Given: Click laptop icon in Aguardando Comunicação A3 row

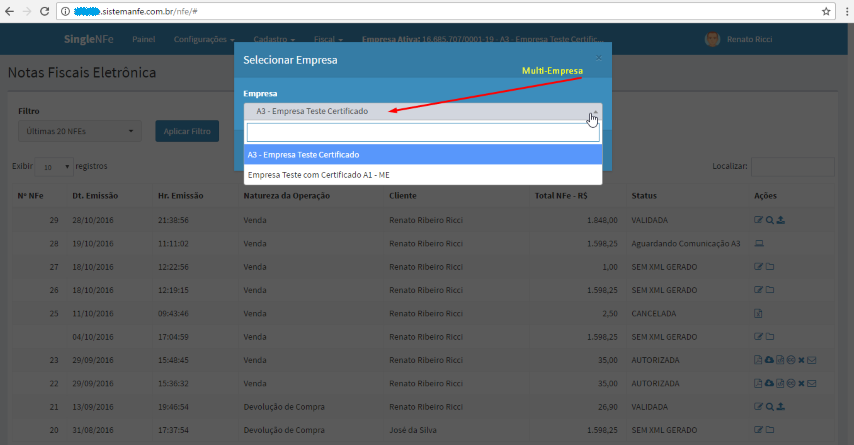Looking at the screenshot, I should point(758,243).
